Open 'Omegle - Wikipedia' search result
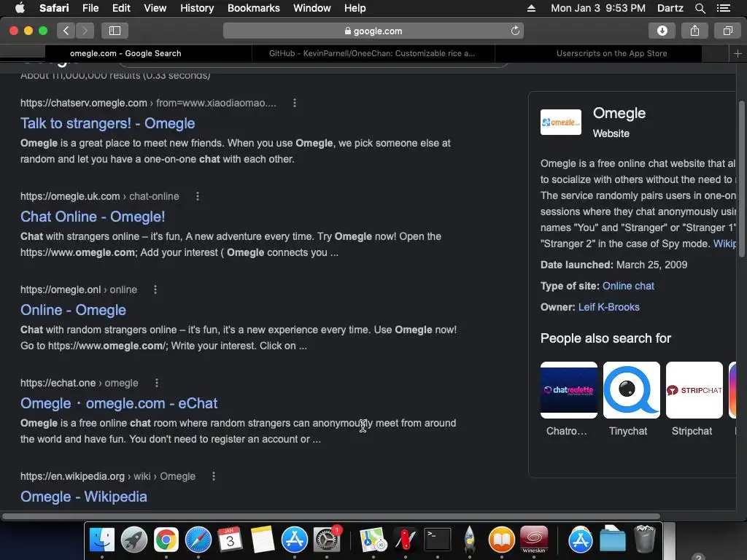 [84, 497]
